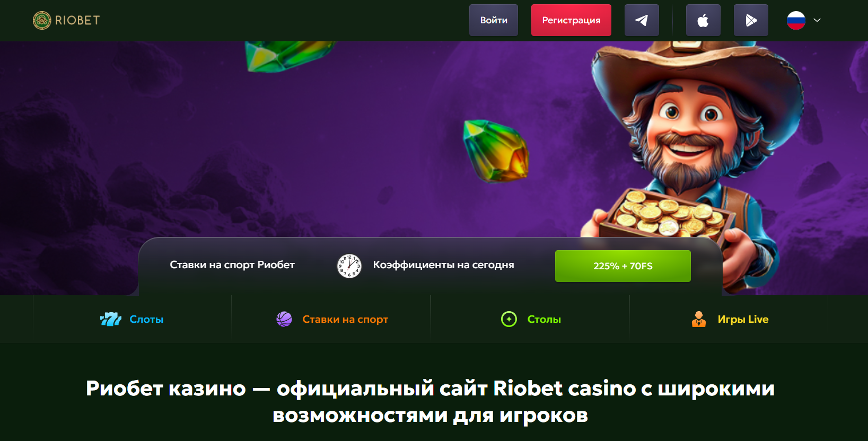This screenshot has width=868, height=441.
Task: Open the Слоты tab
Action: (x=132, y=319)
